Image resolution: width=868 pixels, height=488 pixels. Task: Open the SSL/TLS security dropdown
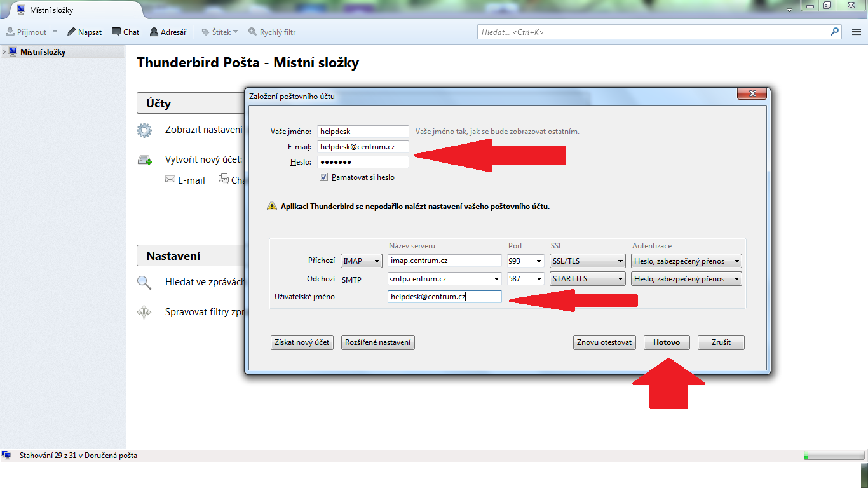588,261
